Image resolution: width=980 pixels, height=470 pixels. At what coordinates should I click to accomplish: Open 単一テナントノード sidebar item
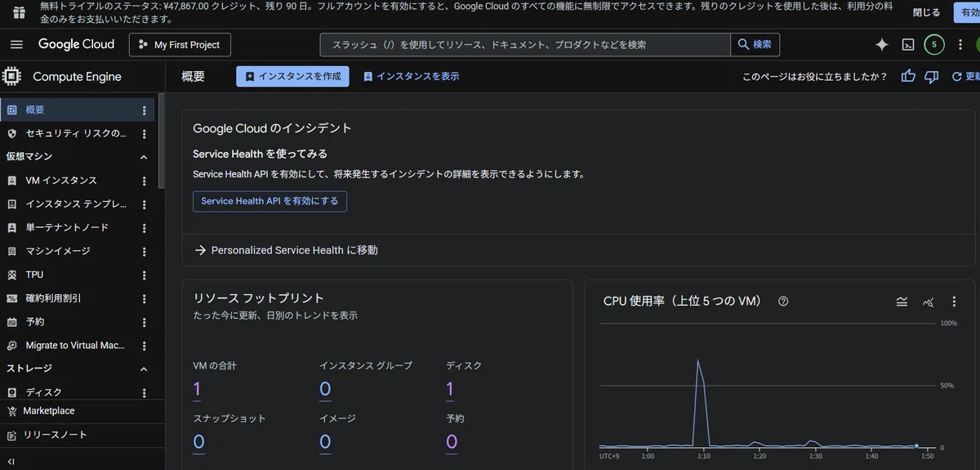pos(69,227)
